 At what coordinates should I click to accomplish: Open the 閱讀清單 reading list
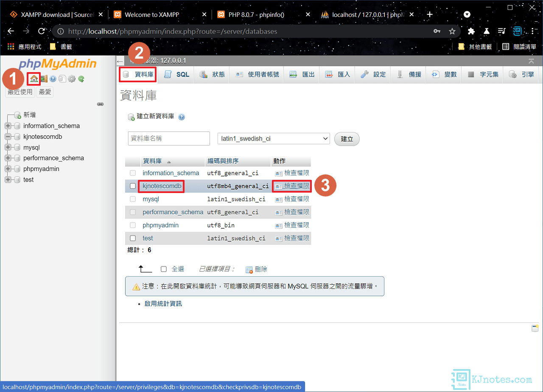click(519, 47)
